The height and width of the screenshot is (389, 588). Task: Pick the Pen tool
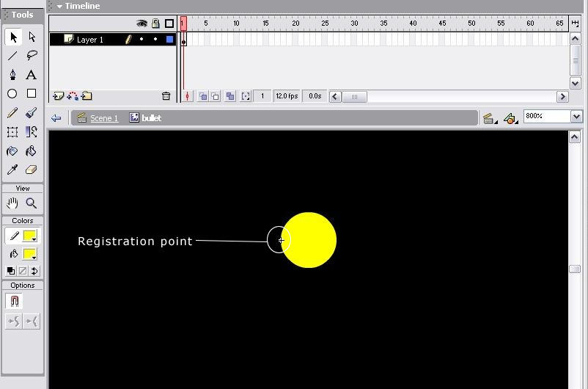[x=12, y=75]
